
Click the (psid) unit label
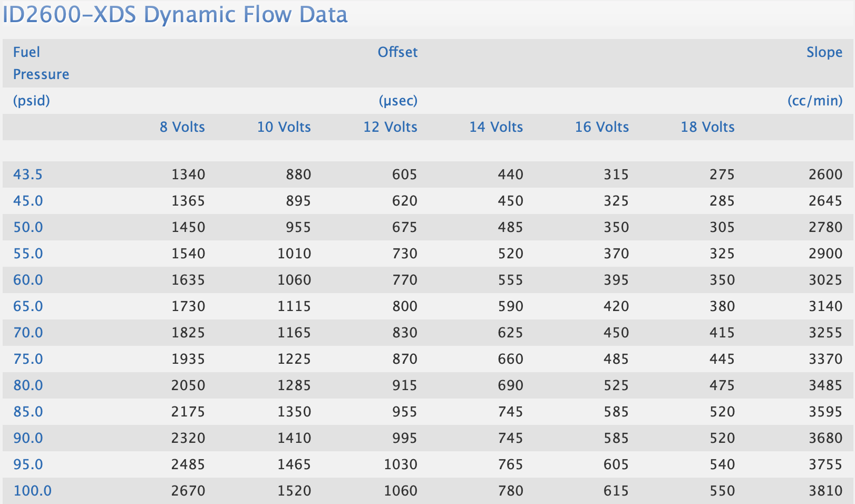point(31,101)
